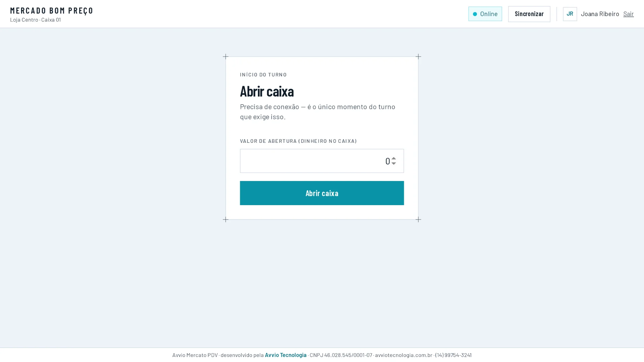Click the Sincronizar button
644x362 pixels.
point(529,14)
